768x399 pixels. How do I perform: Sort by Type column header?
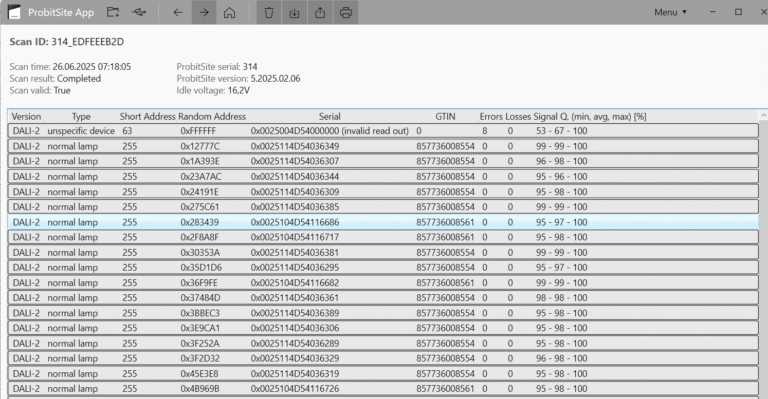click(81, 117)
